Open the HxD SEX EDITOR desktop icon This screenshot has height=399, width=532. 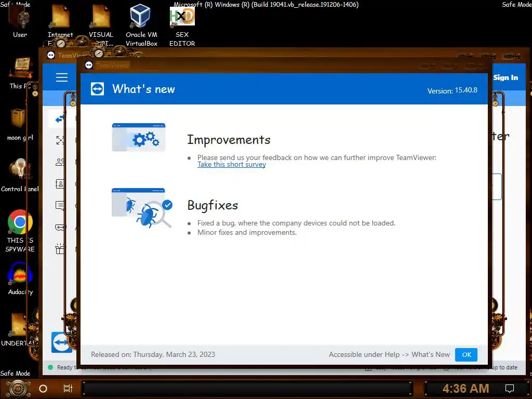pos(182,26)
